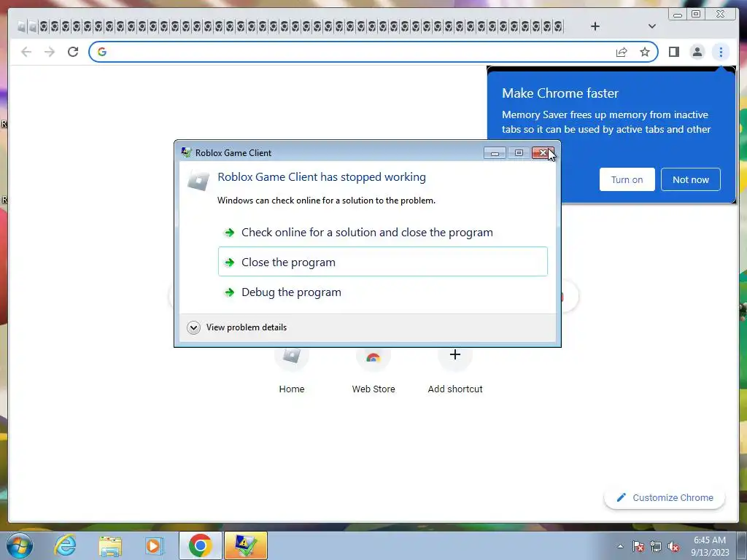Open the taskbar clock showing 6:45 AM
This screenshot has height=560, width=747.
(x=710, y=546)
